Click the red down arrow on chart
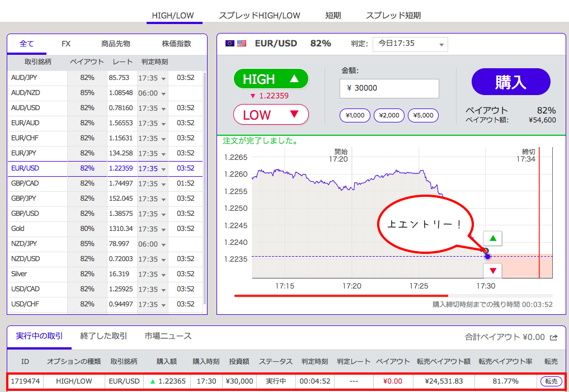This screenshot has height=392, width=569. 493,271
